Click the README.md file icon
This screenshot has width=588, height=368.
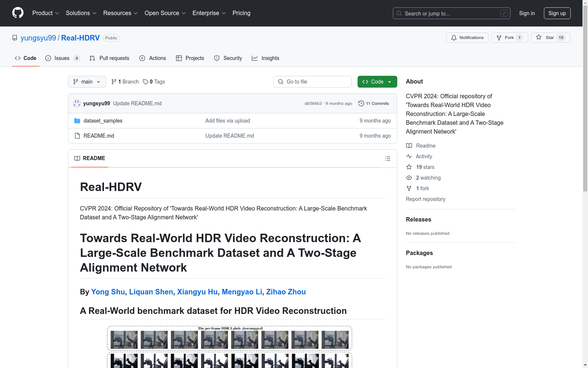77,136
